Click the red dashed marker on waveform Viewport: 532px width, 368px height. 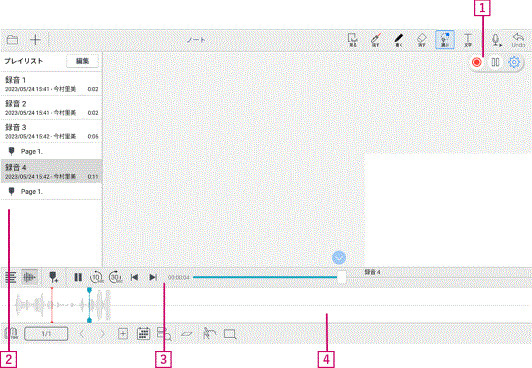[x=52, y=305]
